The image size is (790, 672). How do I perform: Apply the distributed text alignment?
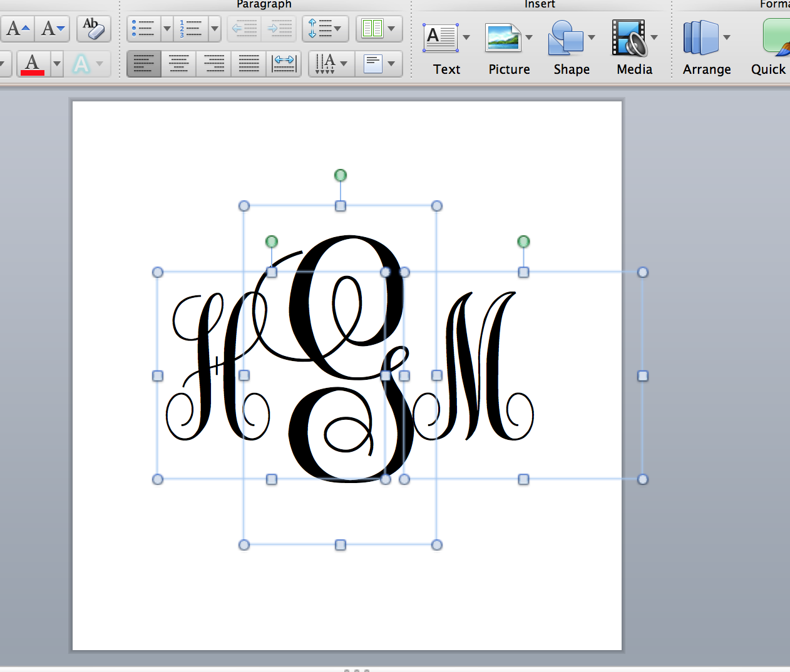click(284, 64)
